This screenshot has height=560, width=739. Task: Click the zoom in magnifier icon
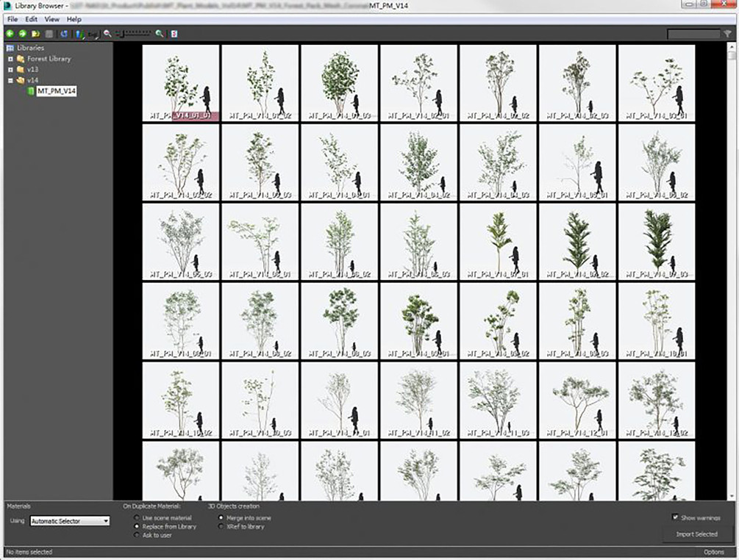coord(160,34)
